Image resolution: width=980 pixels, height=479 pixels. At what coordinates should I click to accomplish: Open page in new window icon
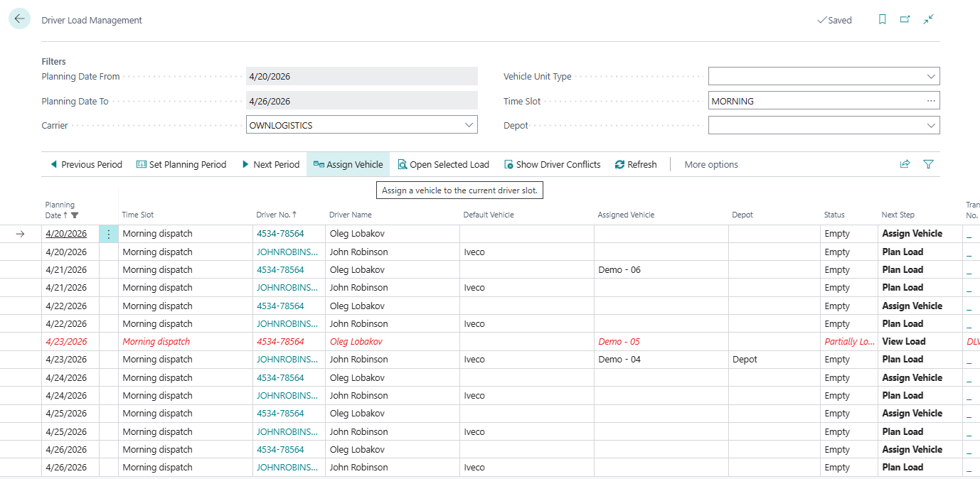pos(905,19)
